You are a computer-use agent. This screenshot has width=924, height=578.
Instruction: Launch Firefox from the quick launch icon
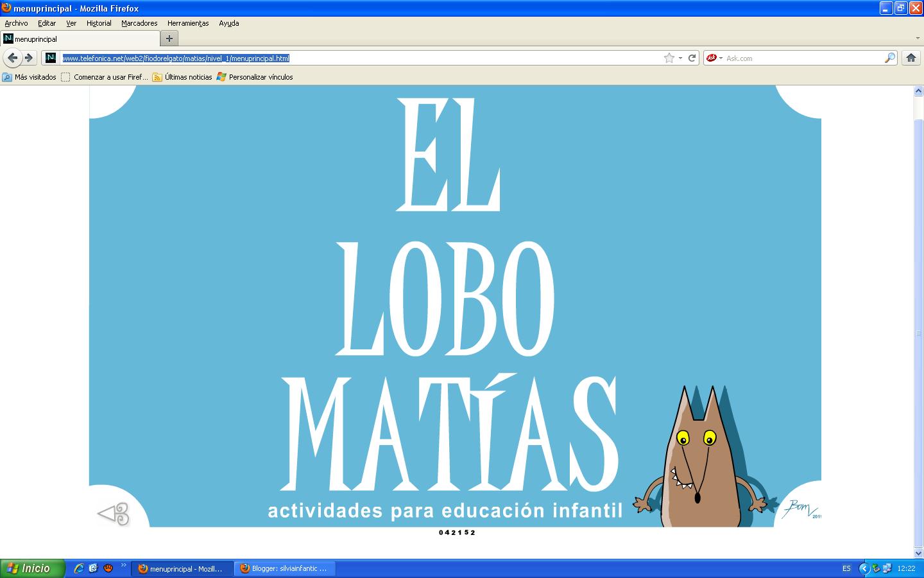tap(107, 568)
